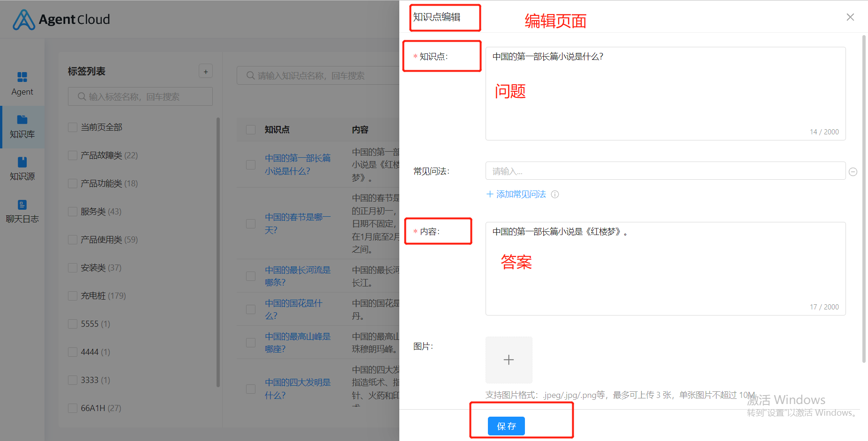Click the 中国的最长河 content cell
Screen dimensions: 868x441
(x=375, y=276)
